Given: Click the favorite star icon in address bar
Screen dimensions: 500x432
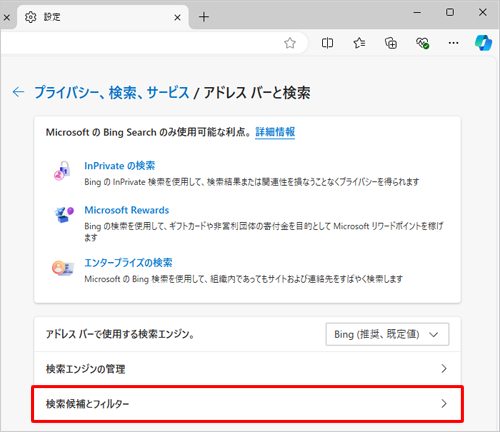Looking at the screenshot, I should coord(290,43).
